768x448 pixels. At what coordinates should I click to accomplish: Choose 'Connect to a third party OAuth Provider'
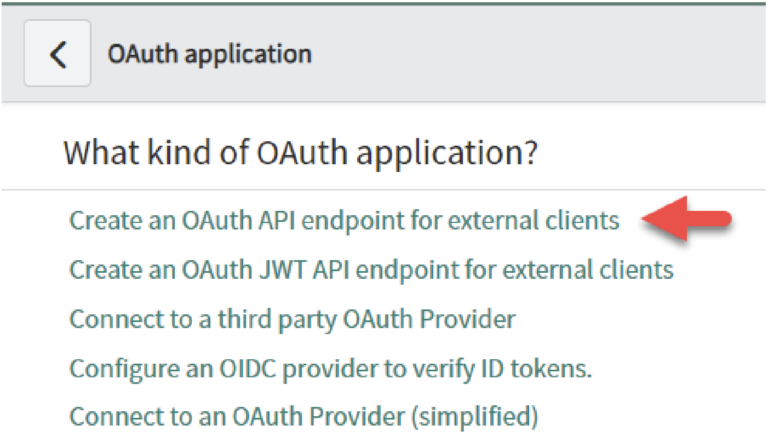tap(292, 319)
